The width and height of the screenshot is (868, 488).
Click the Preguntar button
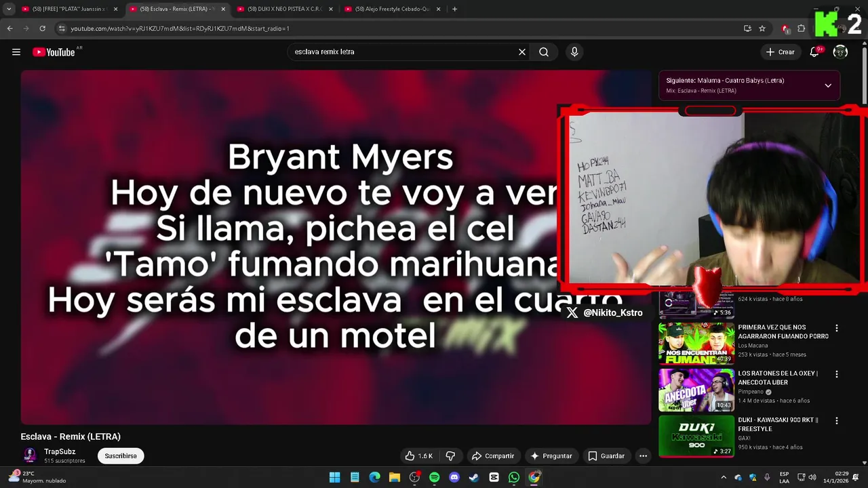[x=551, y=456]
